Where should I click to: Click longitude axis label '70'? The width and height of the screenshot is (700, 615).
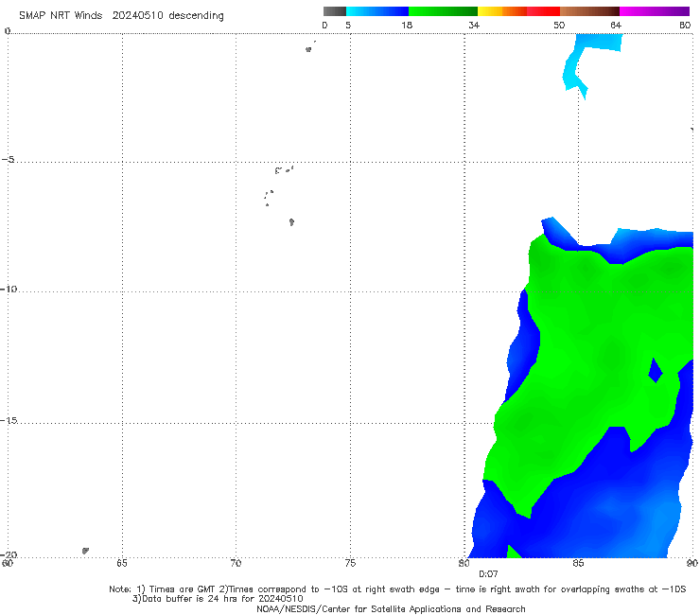point(236,563)
